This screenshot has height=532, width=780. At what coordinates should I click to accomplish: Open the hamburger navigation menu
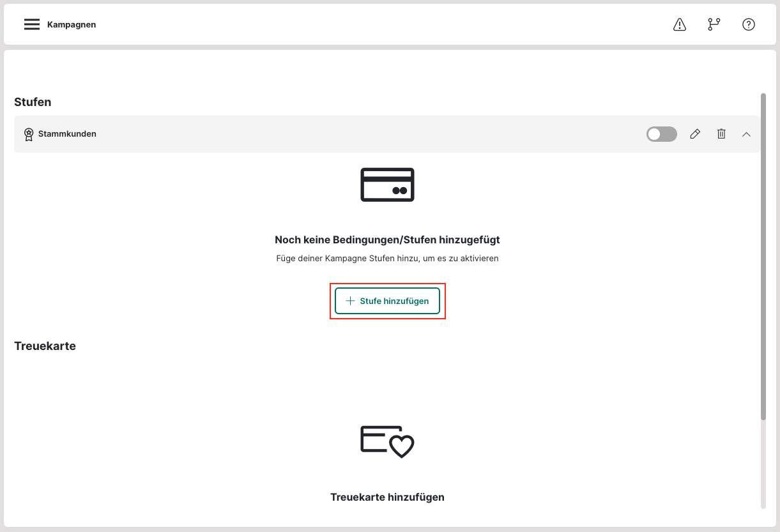(32, 25)
